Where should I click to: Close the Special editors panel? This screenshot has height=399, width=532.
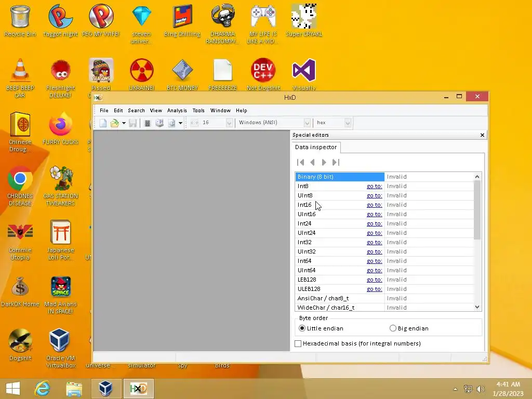click(482, 135)
